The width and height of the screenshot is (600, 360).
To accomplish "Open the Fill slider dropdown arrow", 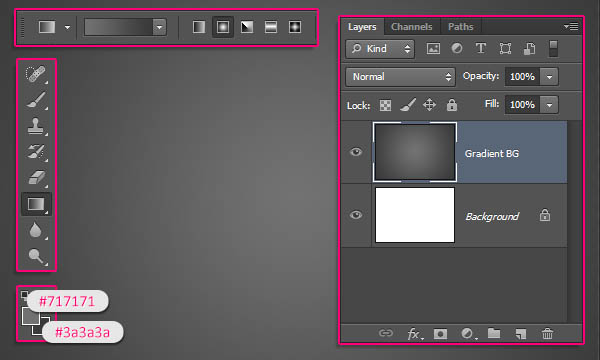I will click(549, 105).
